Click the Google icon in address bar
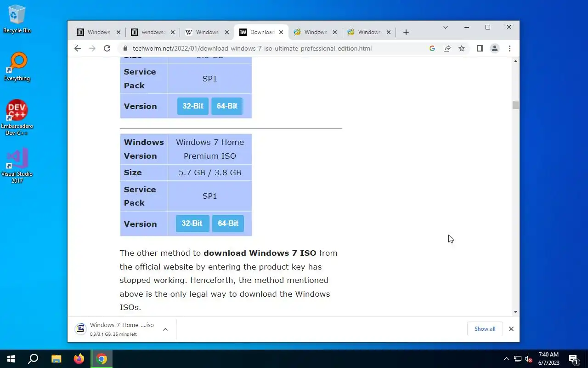The image size is (588, 368). pos(432,48)
